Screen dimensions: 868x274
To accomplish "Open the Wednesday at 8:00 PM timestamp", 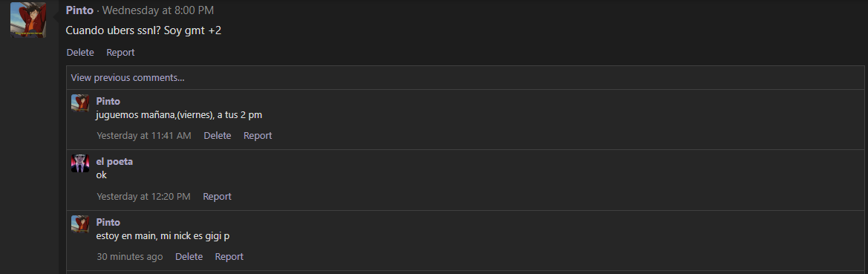I will pos(158,10).
